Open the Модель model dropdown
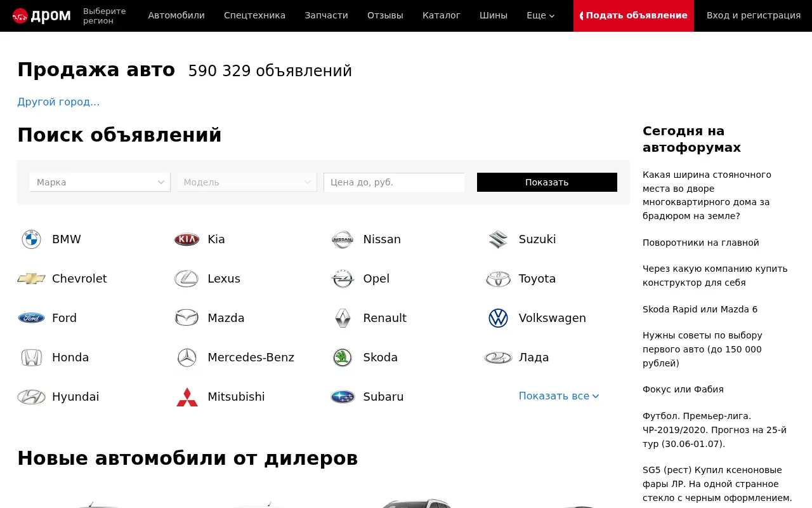The width and height of the screenshot is (812, 508). 247,182
